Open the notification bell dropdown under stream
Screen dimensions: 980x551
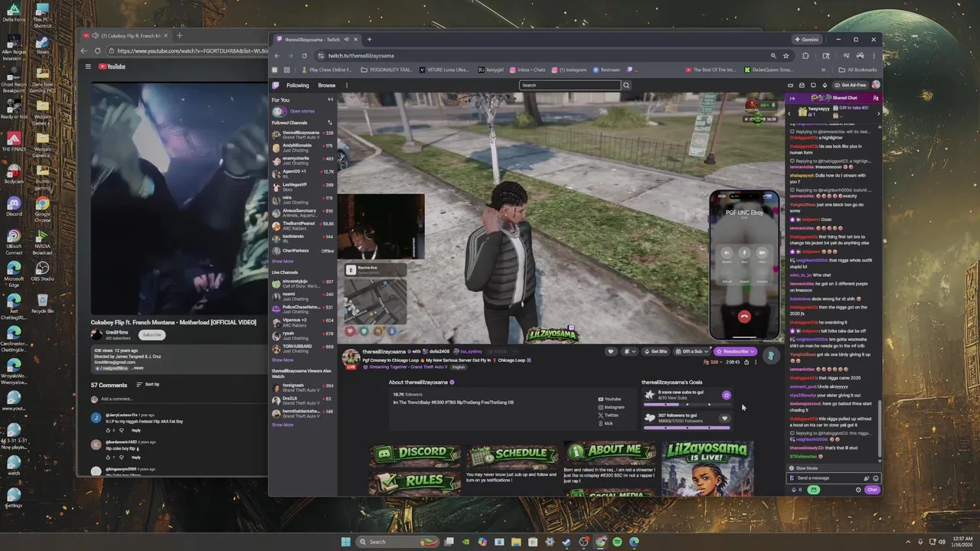pos(629,351)
